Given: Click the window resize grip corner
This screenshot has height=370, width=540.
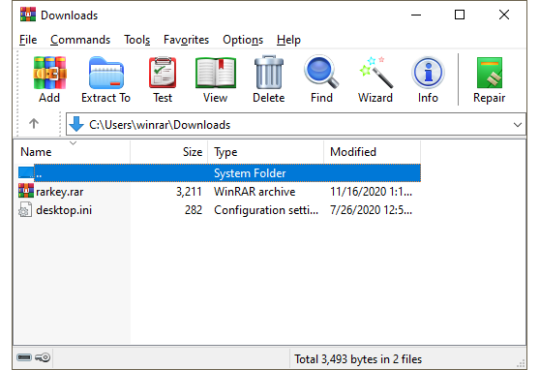Looking at the screenshot, I should tap(521, 363).
